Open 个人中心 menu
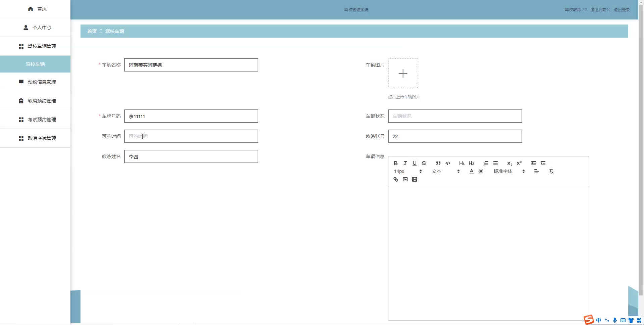This screenshot has height=325, width=644. click(35, 28)
